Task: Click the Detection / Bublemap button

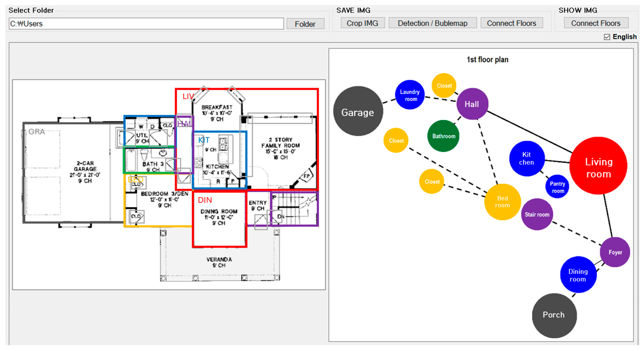Action: [432, 23]
